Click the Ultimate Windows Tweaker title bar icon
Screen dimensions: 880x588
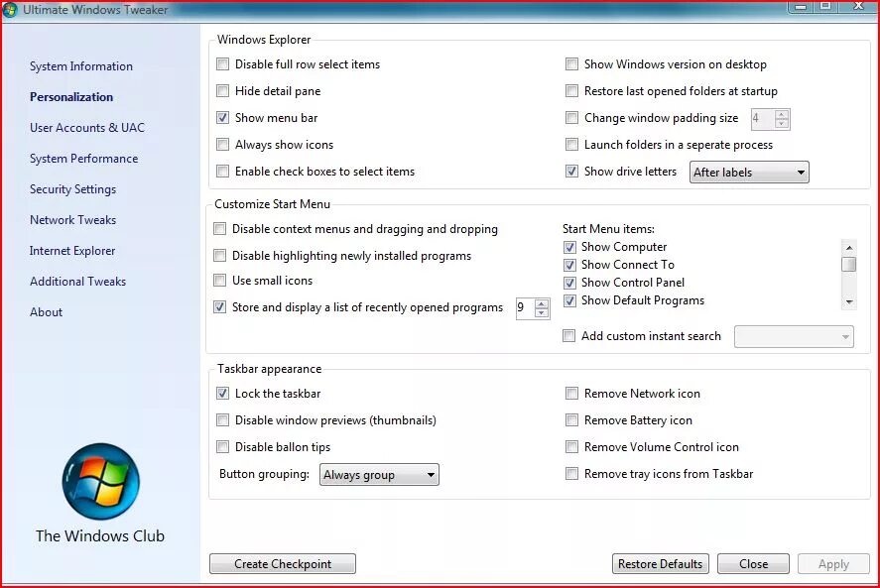[10, 10]
